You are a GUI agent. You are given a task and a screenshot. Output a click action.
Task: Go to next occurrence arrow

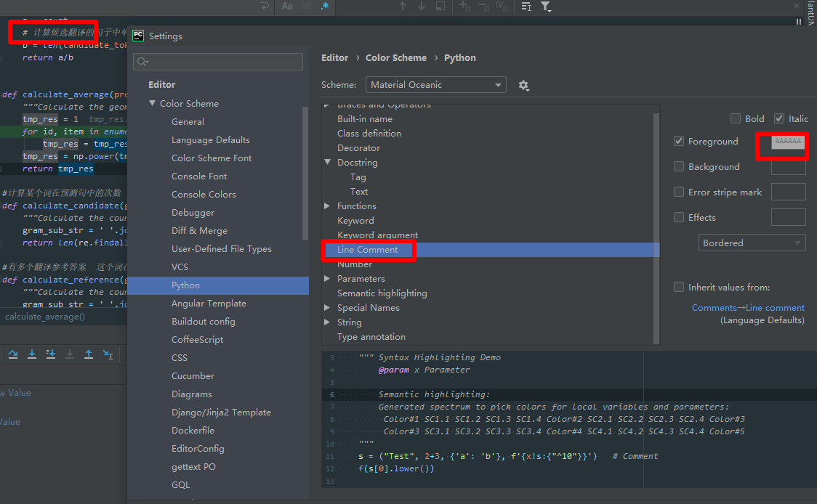(x=422, y=7)
